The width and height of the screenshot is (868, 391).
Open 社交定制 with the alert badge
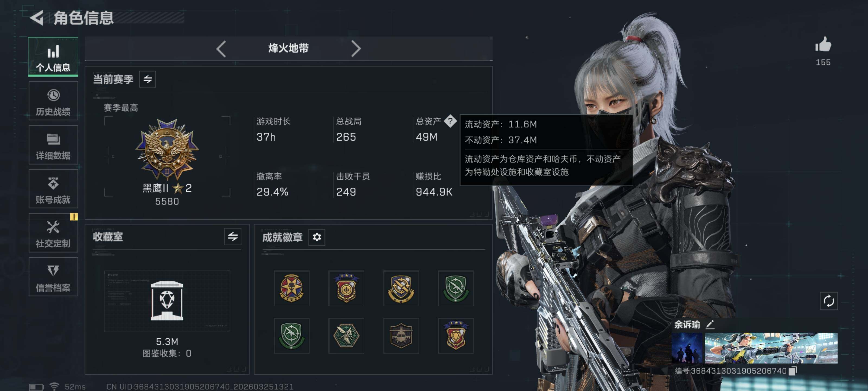(x=53, y=233)
